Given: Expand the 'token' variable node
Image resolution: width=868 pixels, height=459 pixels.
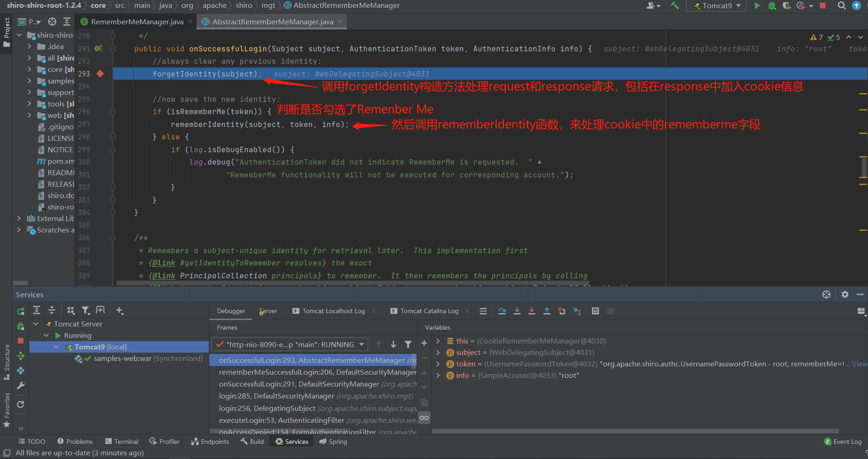Looking at the screenshot, I should click(x=438, y=364).
